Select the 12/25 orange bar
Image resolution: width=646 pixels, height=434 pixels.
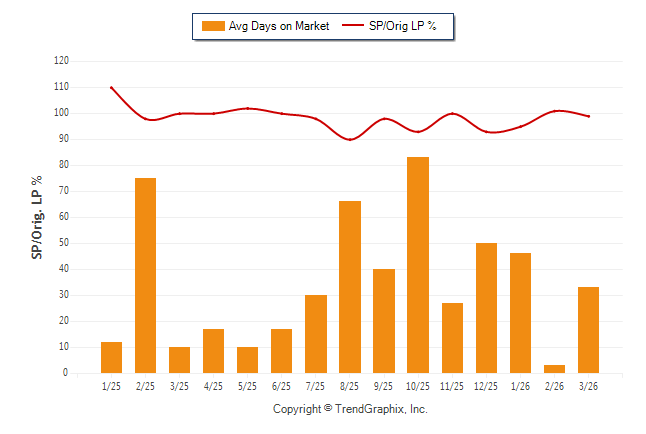tap(485, 308)
